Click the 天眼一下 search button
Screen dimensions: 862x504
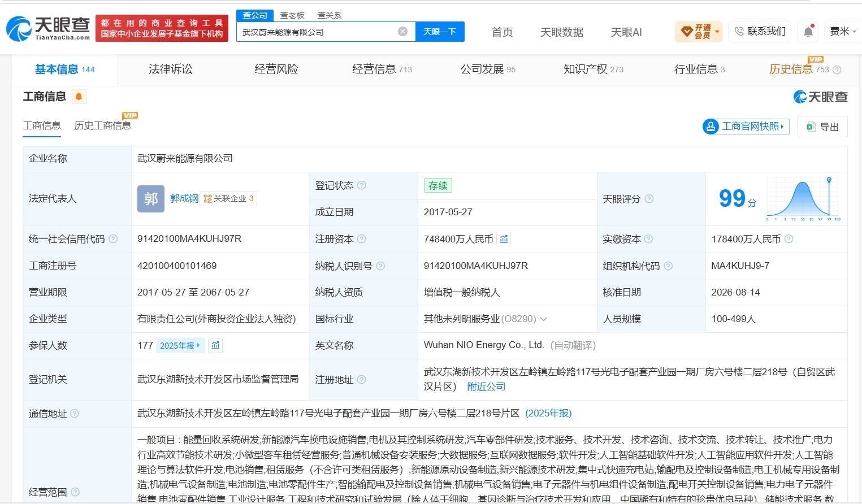pyautogui.click(x=440, y=32)
